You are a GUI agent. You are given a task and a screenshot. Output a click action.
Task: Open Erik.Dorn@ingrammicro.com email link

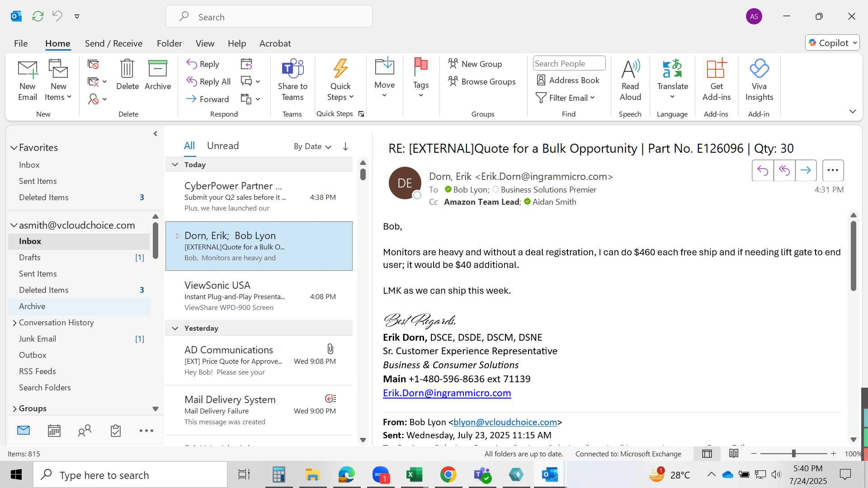(x=447, y=393)
